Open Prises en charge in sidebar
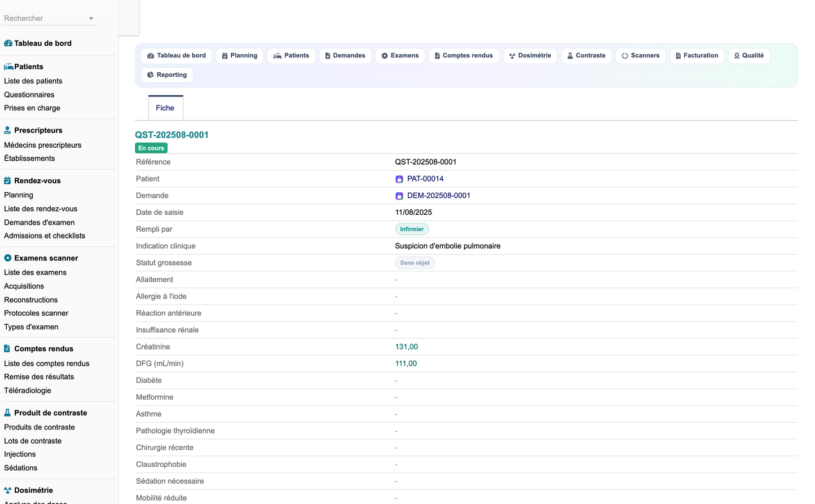The height and width of the screenshot is (504, 815). tap(32, 108)
